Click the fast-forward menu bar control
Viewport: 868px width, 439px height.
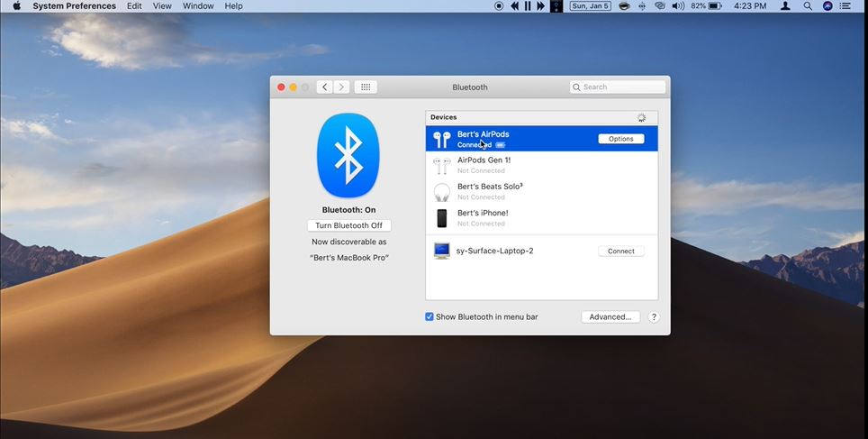pyautogui.click(x=541, y=6)
